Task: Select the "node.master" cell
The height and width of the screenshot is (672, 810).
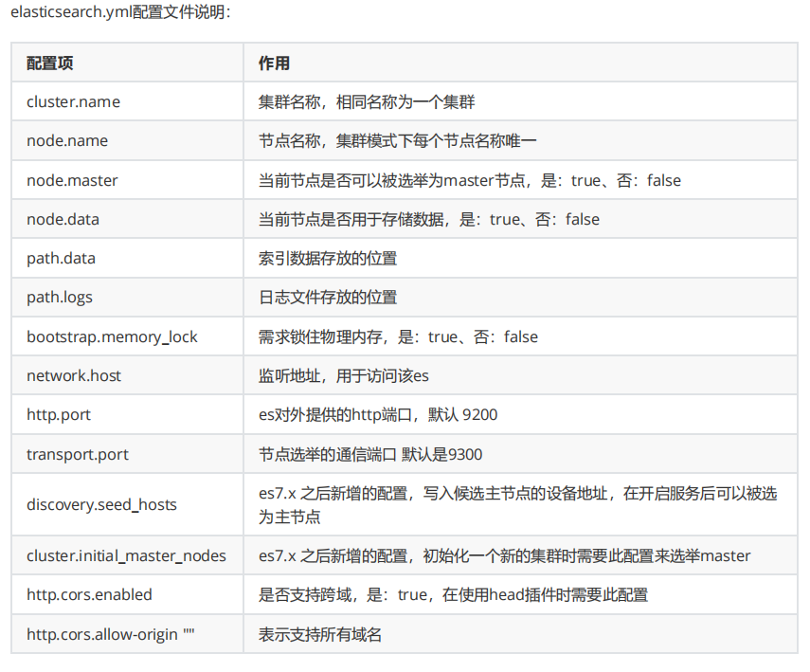Action: 127,180
